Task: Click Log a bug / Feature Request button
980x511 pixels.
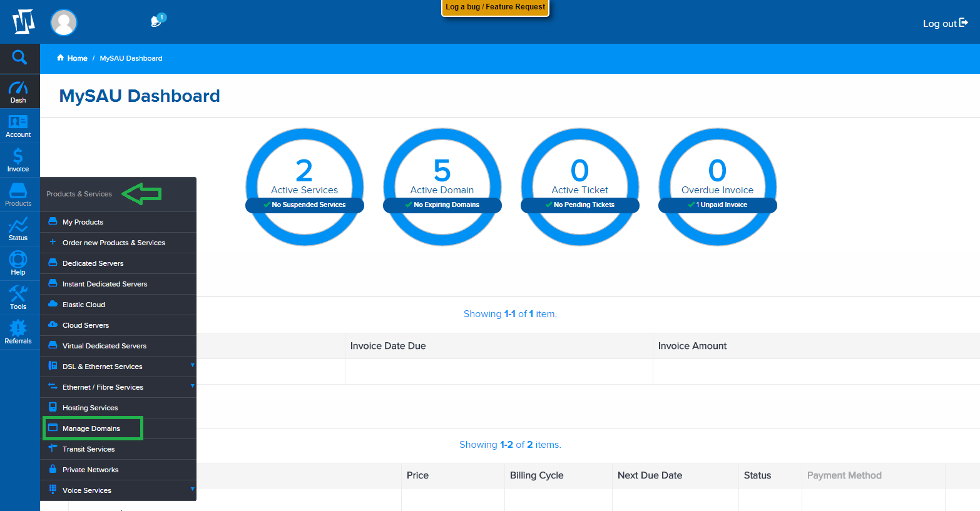Action: (x=495, y=8)
